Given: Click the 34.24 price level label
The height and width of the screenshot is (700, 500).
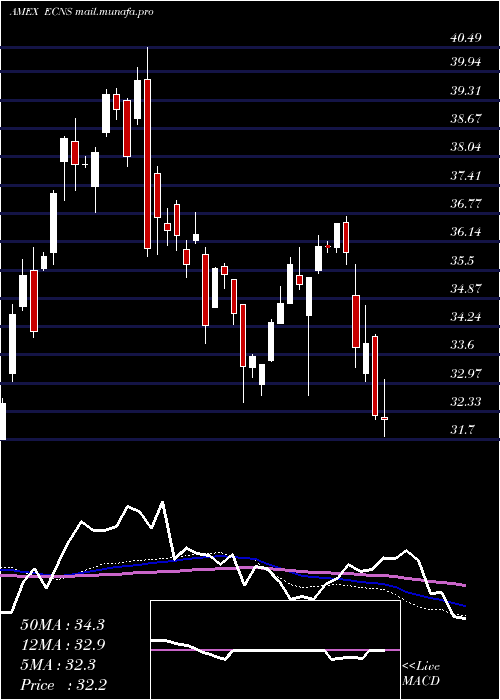Looking at the screenshot, I should 466,317.
